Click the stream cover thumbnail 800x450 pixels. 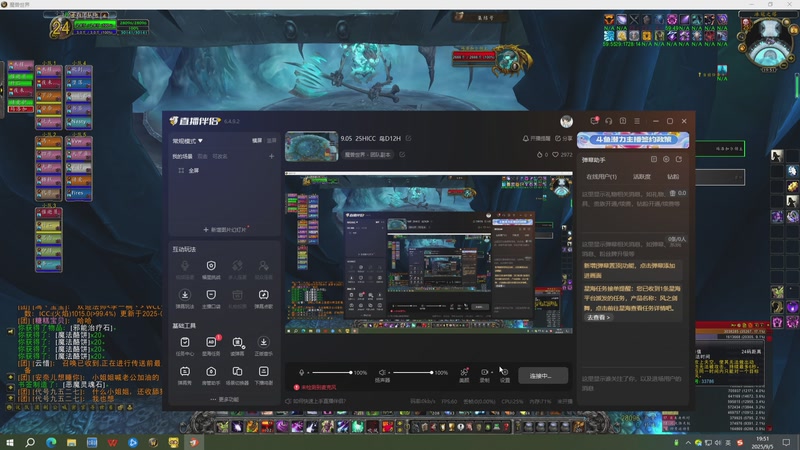point(311,146)
